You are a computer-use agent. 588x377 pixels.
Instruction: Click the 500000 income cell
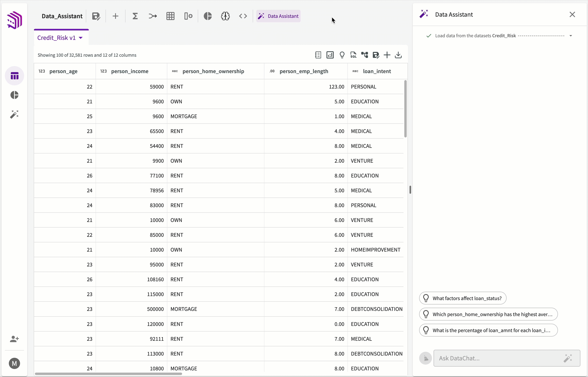point(131,309)
